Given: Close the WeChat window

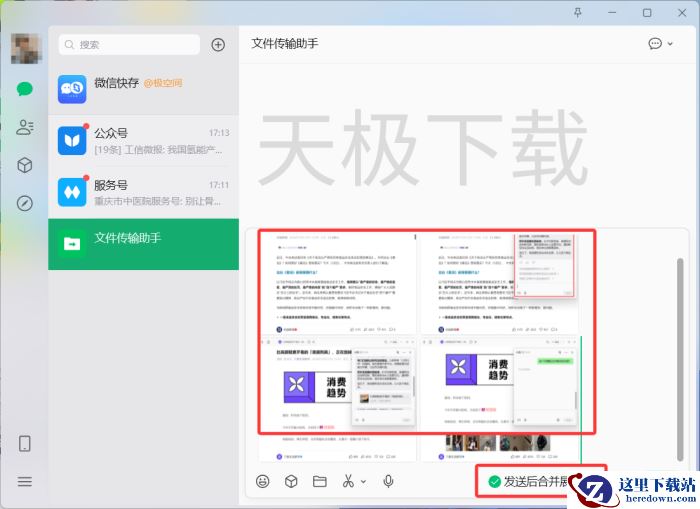Looking at the screenshot, I should pos(682,13).
